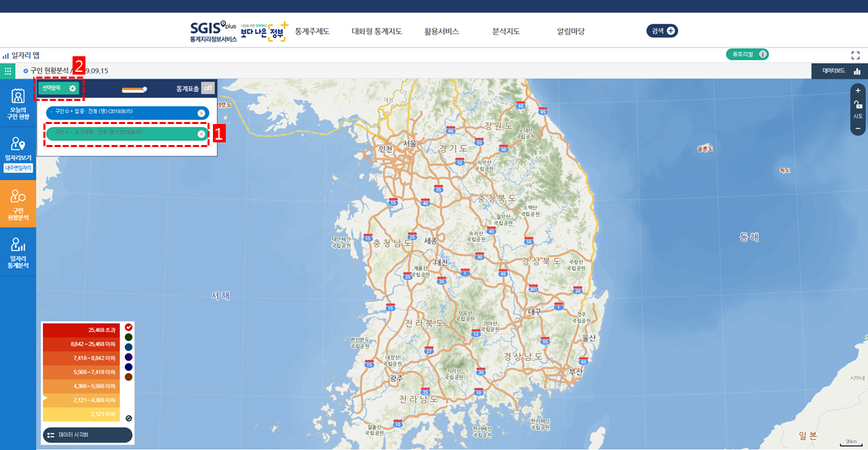Expand the 데이터보드 panel

840,70
